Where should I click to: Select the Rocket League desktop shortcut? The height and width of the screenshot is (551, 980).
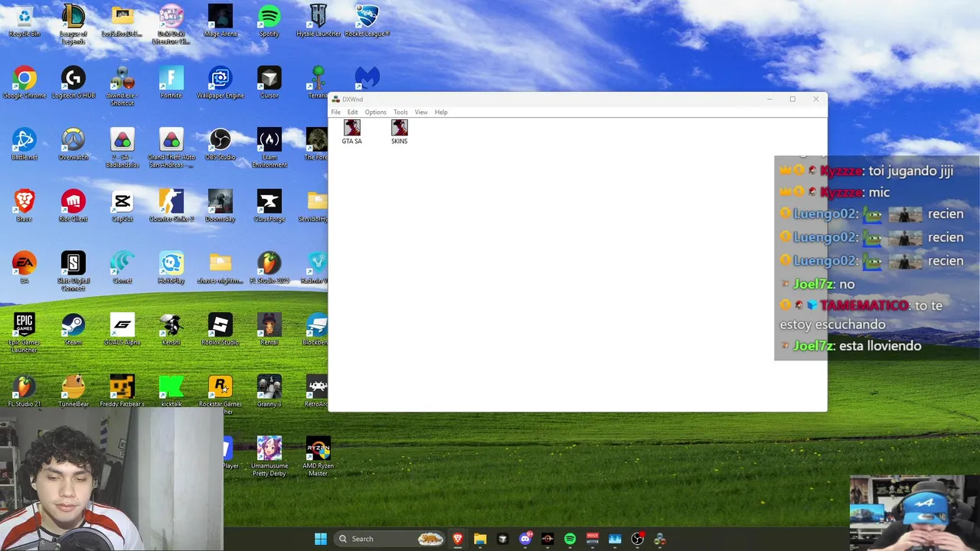pos(367,21)
